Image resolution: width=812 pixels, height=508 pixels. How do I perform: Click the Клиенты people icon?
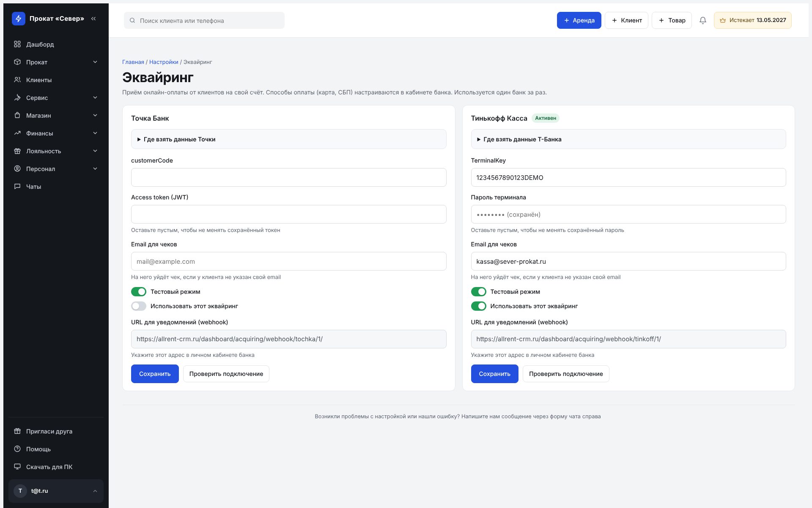pyautogui.click(x=17, y=80)
